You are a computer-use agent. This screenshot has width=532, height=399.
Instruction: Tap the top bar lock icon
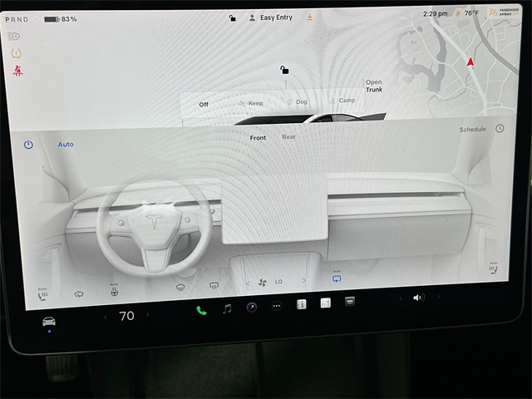click(x=233, y=18)
